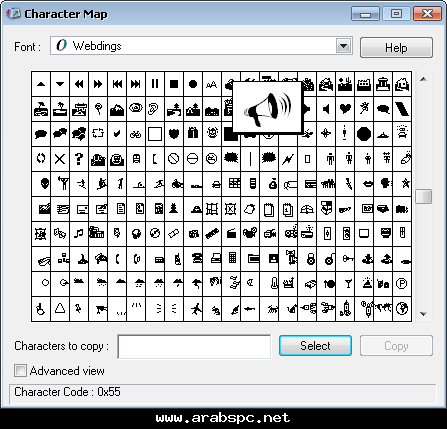Click the Help button
Screen dimensions: 447x429
tap(396, 48)
